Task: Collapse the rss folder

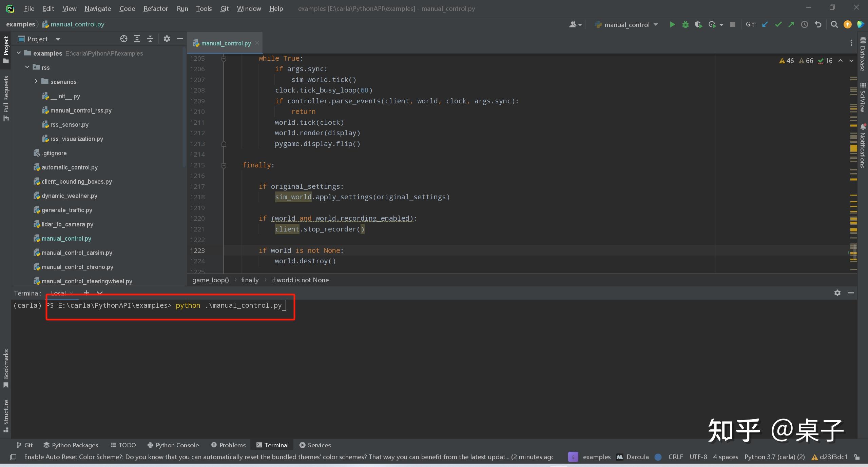Action: pos(27,67)
